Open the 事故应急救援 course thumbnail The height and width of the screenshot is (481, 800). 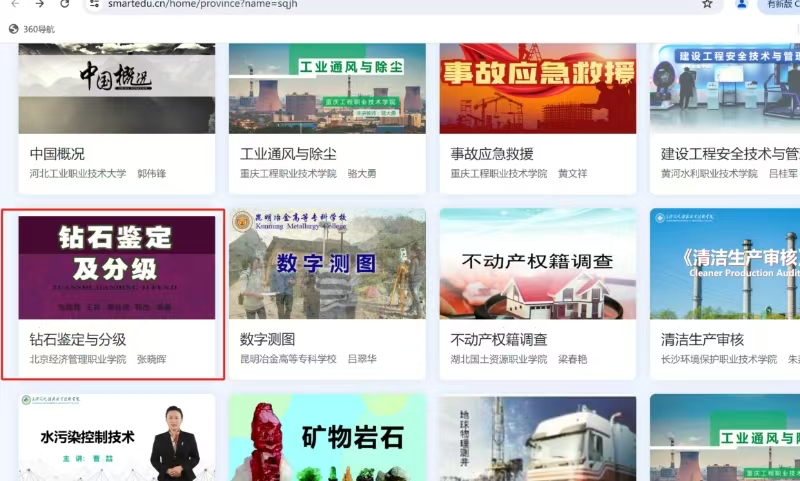pos(538,88)
